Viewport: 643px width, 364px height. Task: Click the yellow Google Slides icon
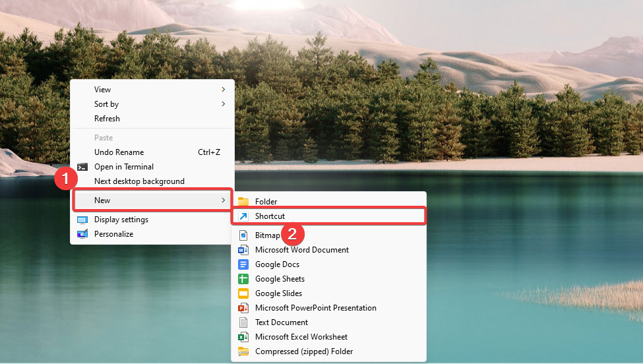(243, 293)
